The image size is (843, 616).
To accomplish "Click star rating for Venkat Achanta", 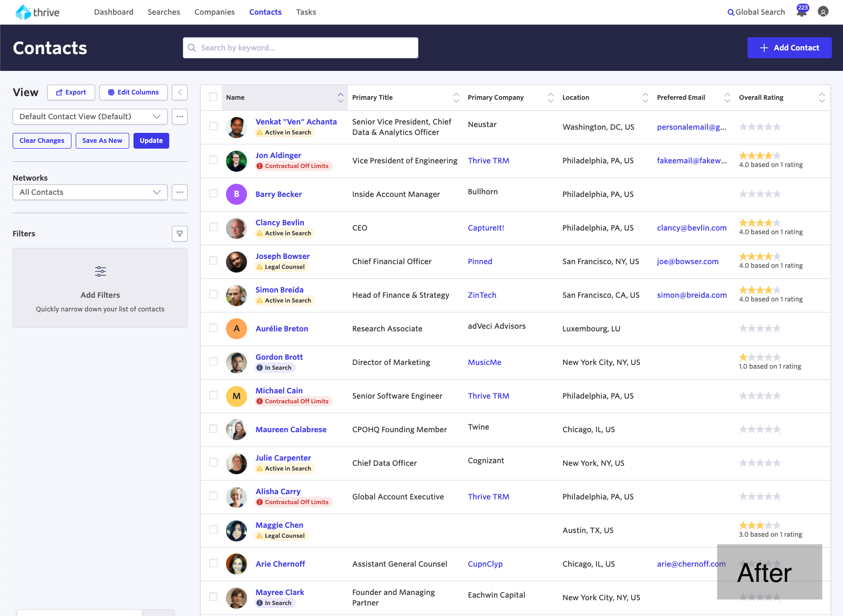I will coord(760,127).
